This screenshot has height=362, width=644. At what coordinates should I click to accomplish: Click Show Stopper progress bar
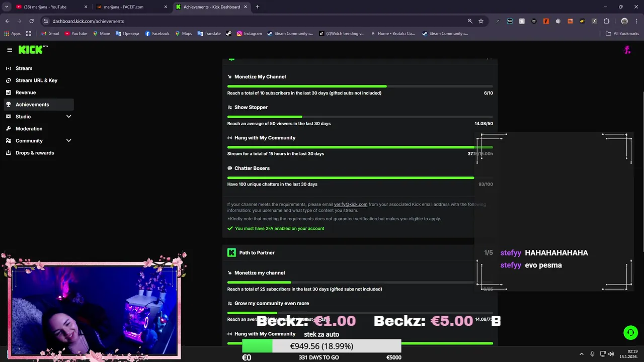360,117
